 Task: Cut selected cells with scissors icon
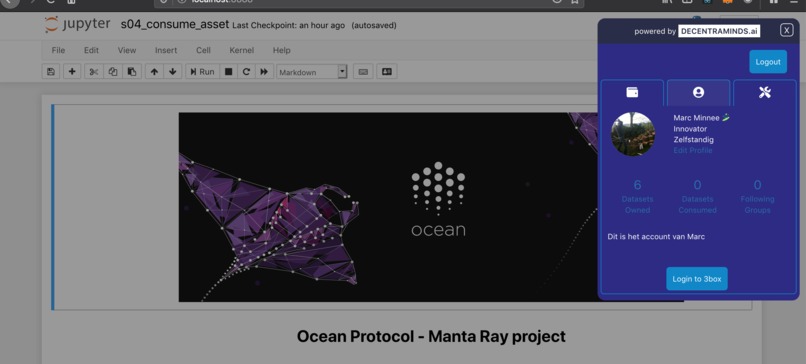click(94, 71)
